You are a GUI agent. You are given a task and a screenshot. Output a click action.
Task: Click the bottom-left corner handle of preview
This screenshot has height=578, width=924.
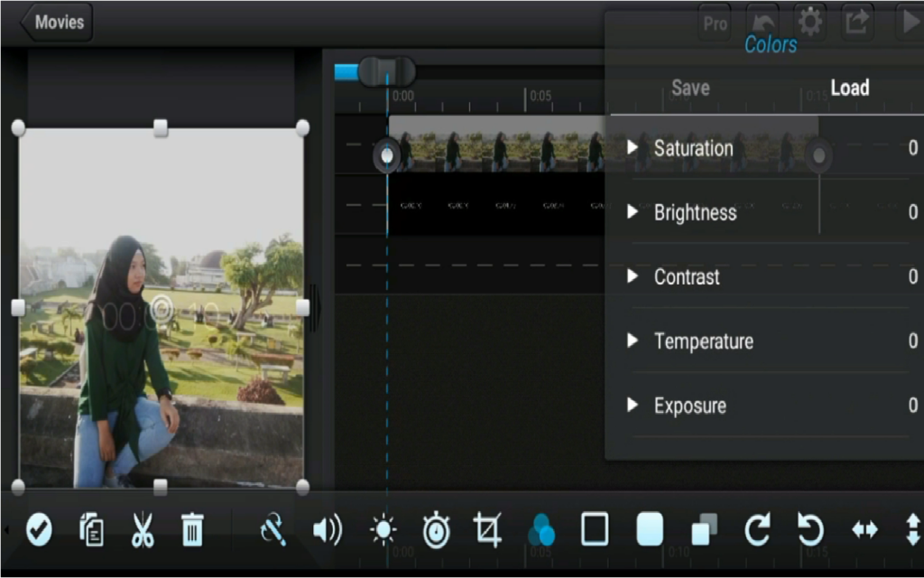click(18, 487)
